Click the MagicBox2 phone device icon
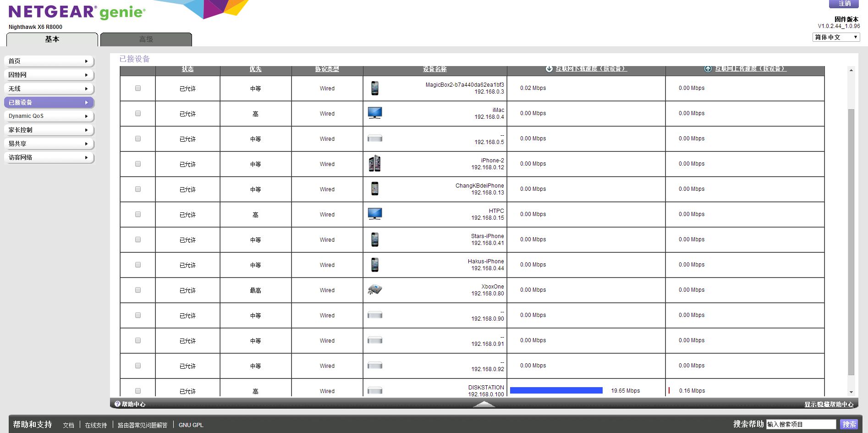 coord(375,88)
